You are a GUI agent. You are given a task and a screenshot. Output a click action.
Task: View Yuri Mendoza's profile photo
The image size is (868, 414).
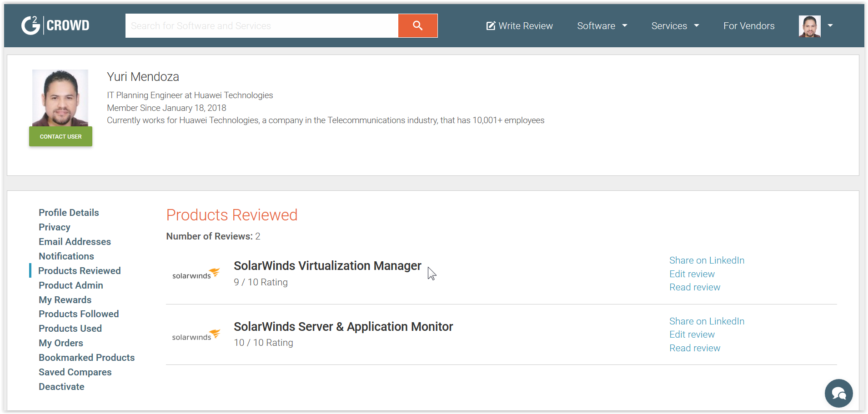click(60, 98)
